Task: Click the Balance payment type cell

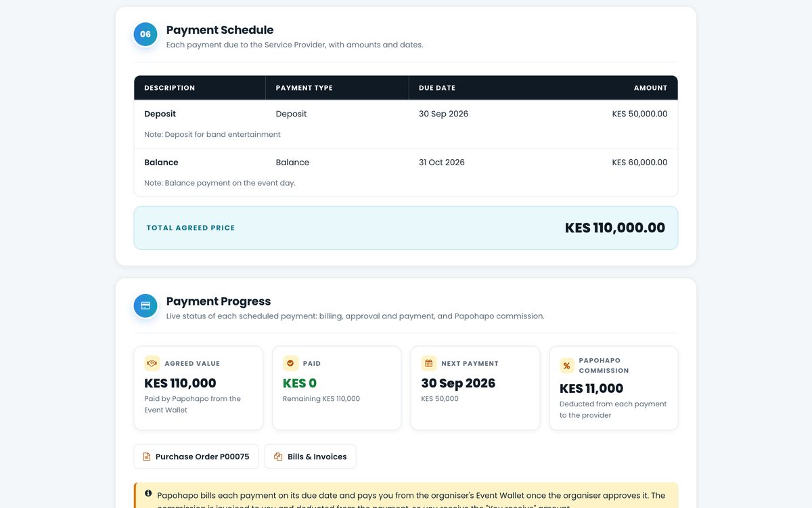Action: click(292, 163)
